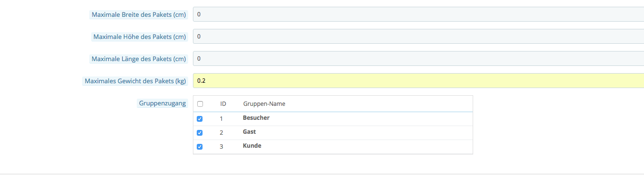The width and height of the screenshot is (644, 179).
Task: Click the Maximale Breite des Pakets input field
Action: 418,14
